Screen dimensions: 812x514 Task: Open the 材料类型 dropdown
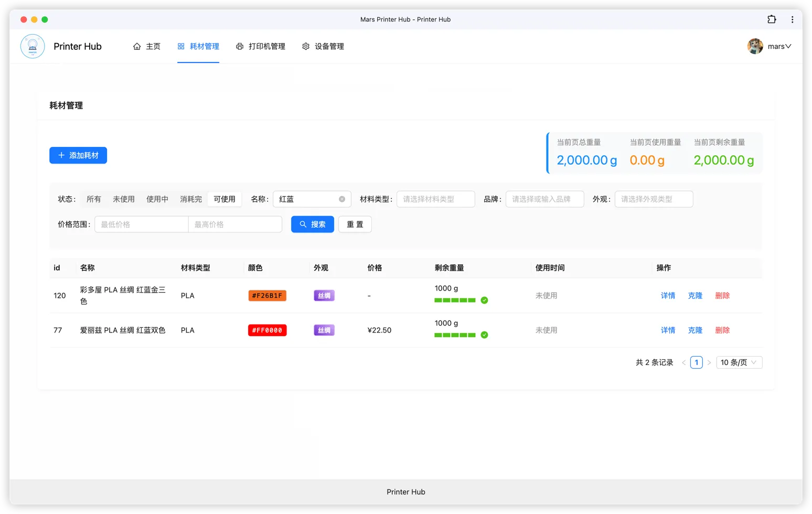tap(435, 199)
